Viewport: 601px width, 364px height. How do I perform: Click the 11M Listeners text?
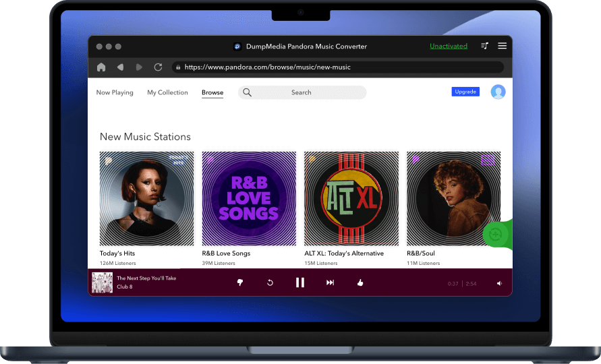[x=423, y=264]
